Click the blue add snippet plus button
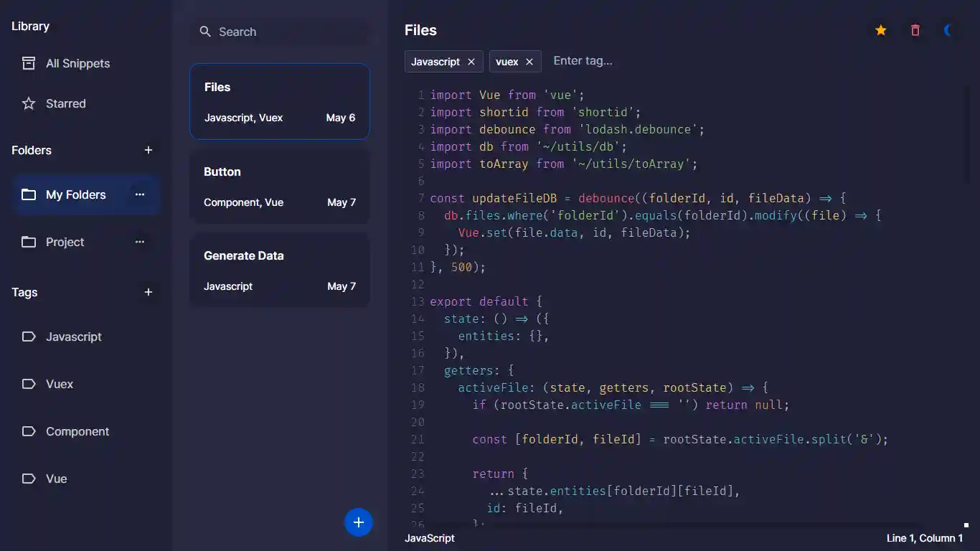 point(359,522)
